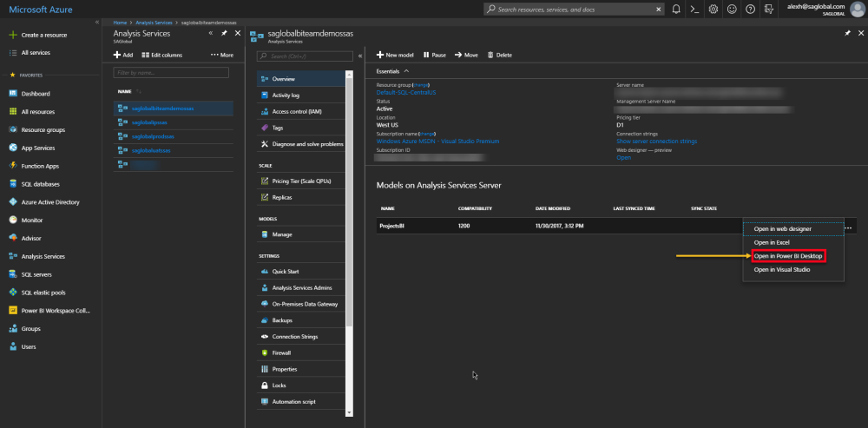Open Pricing Tier (Scale QPUs) setting
This screenshot has width=868, height=428.
click(301, 181)
